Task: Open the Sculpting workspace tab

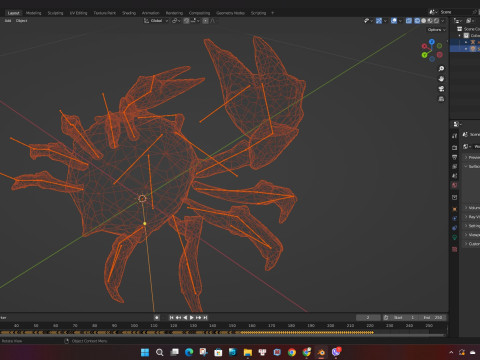Action: pyautogui.click(x=55, y=13)
